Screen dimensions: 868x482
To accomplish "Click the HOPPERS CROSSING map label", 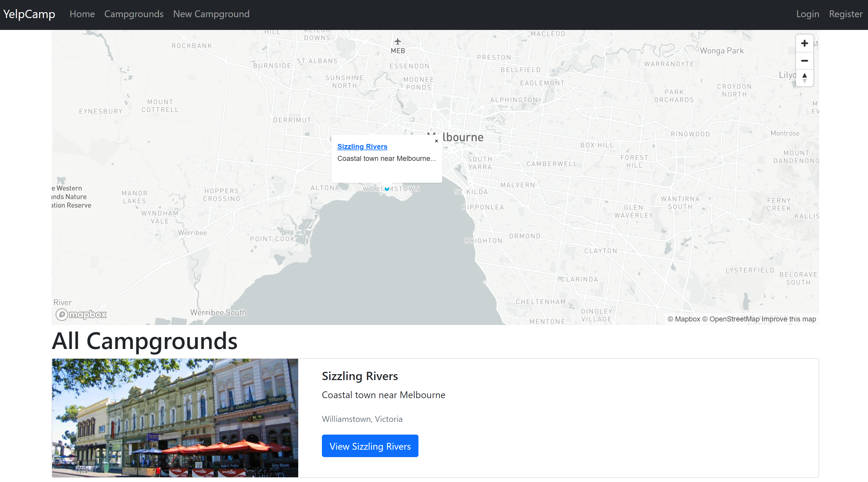I will (x=222, y=195).
